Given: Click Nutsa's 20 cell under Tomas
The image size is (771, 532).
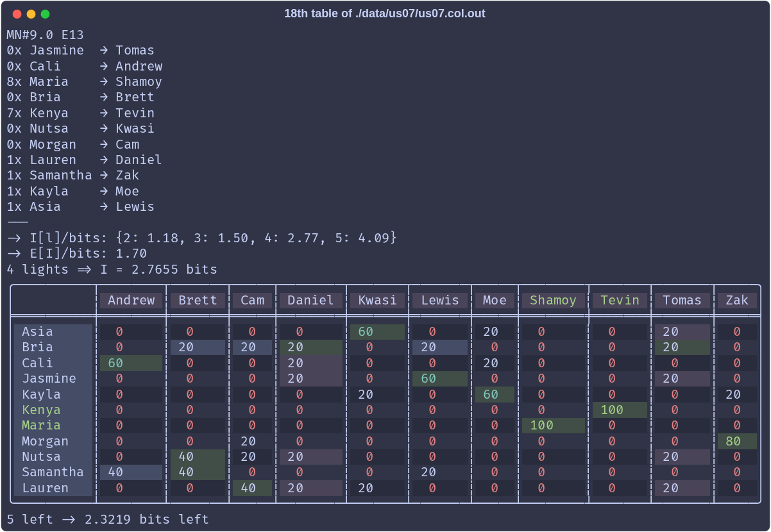Looking at the screenshot, I should click(682, 456).
